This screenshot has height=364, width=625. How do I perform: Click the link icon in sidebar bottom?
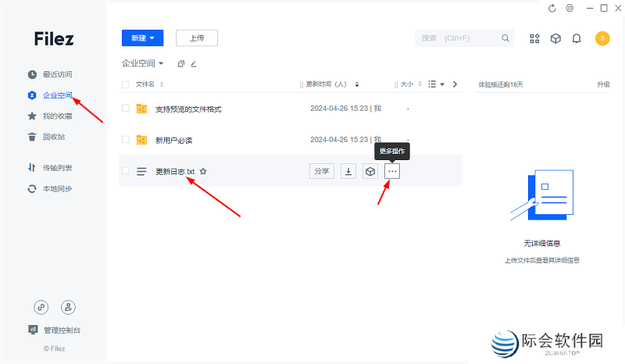click(41, 307)
